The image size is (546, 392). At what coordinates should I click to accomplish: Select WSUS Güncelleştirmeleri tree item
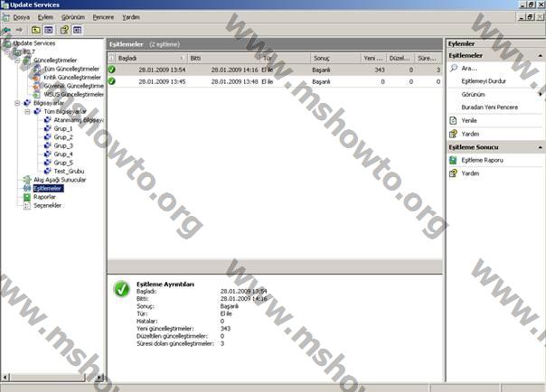tap(73, 94)
